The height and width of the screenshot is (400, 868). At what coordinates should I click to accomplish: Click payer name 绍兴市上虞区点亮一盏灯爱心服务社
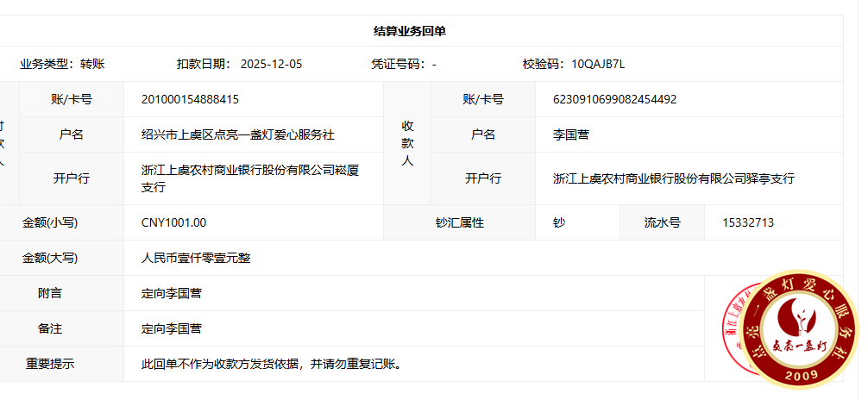click(238, 134)
